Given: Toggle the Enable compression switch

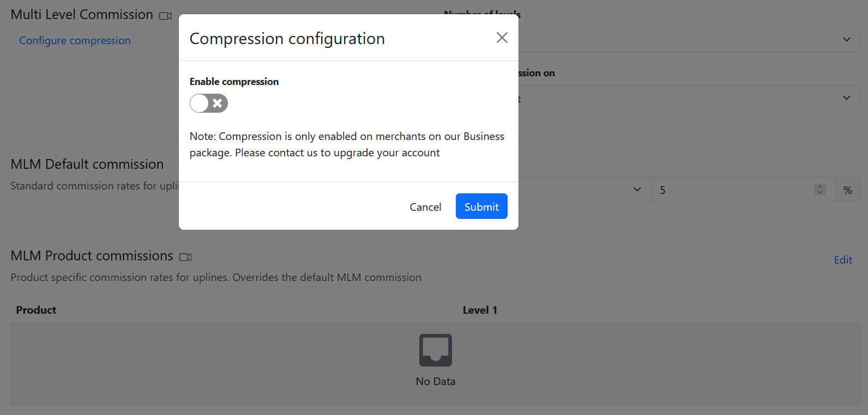Looking at the screenshot, I should (209, 103).
